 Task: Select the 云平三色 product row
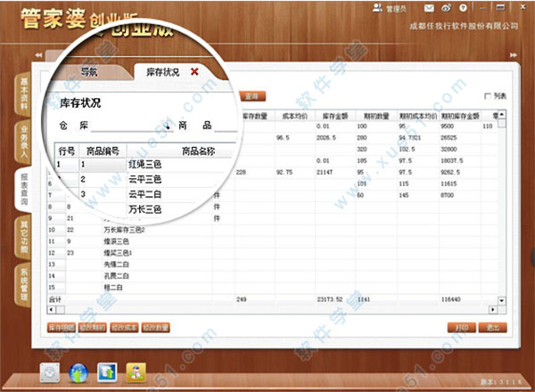click(145, 179)
